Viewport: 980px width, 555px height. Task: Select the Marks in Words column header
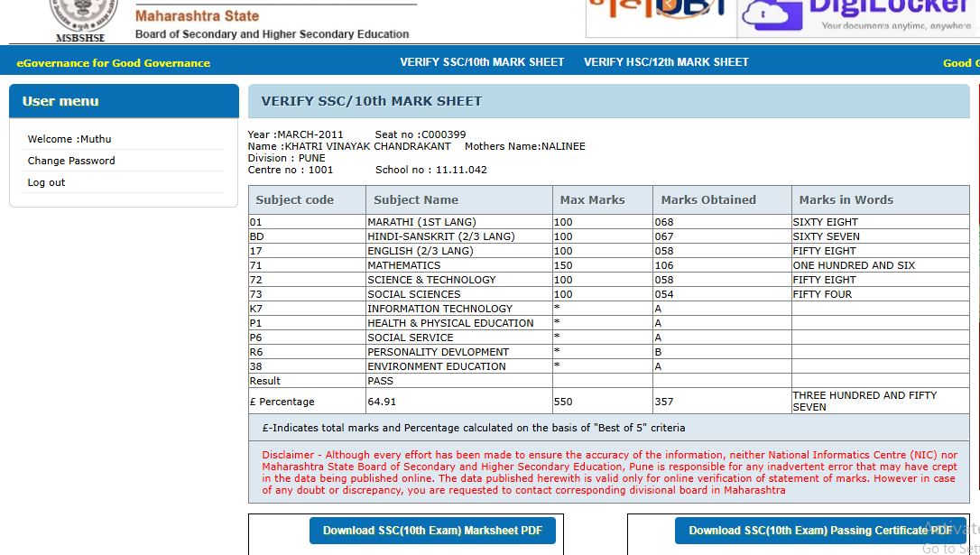pos(846,200)
